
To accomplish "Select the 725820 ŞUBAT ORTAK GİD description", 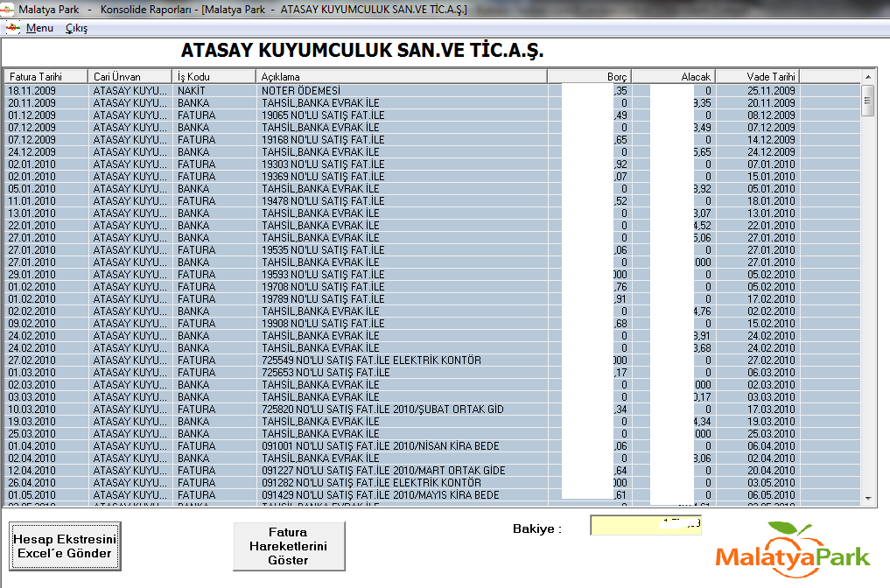I will (x=402, y=409).
